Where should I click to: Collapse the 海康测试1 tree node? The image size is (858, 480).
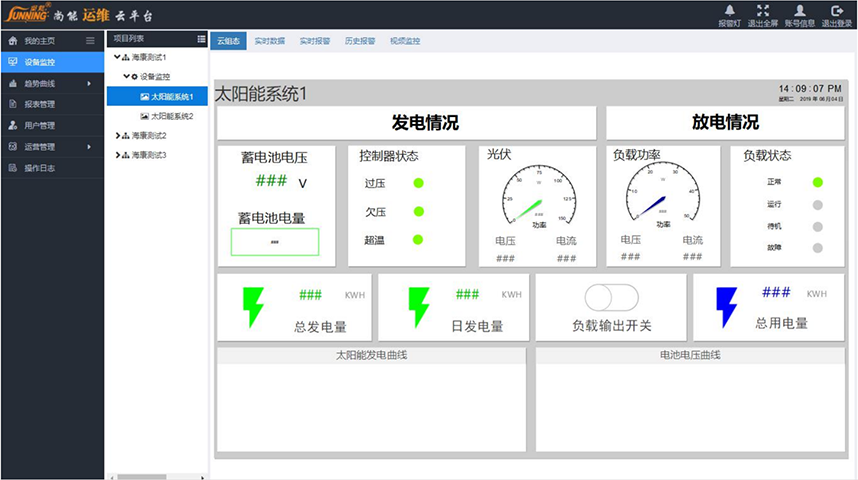tap(117, 57)
